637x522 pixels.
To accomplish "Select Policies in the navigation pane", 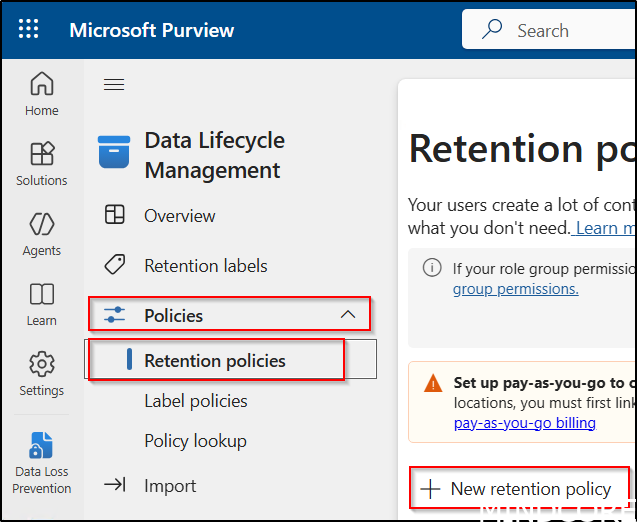I will point(174,315).
